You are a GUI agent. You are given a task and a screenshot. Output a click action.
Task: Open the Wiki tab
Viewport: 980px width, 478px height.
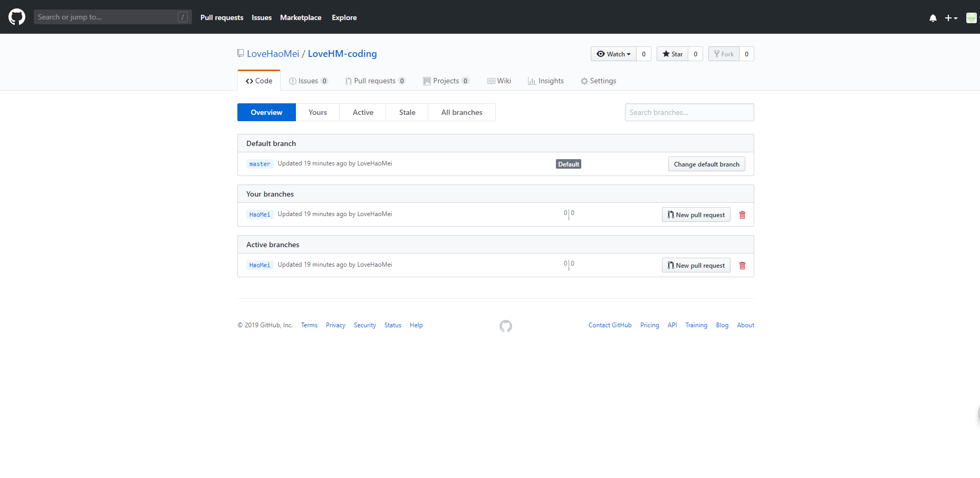pyautogui.click(x=499, y=81)
